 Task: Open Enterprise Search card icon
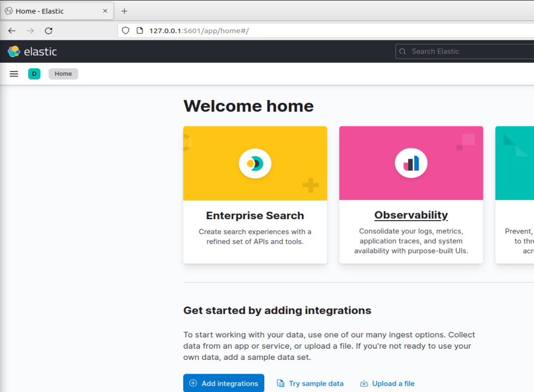[x=255, y=164]
